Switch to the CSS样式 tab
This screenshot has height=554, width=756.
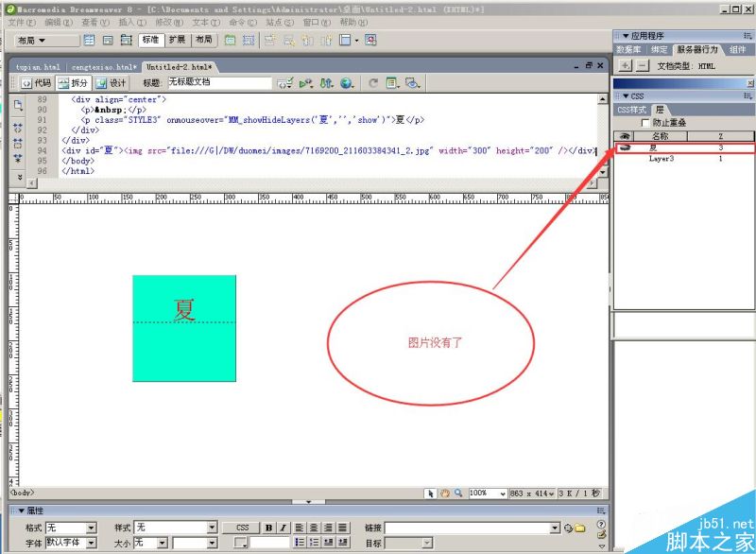pos(631,110)
